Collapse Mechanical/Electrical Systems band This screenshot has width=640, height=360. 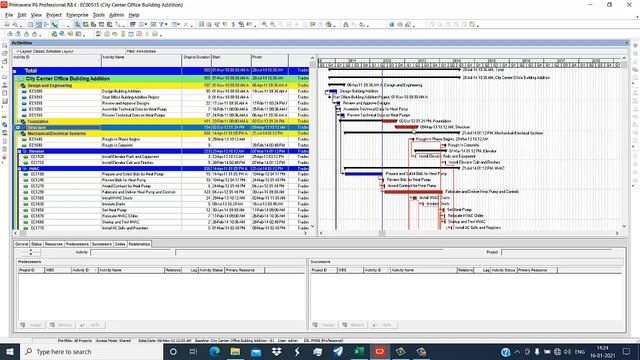pos(18,133)
